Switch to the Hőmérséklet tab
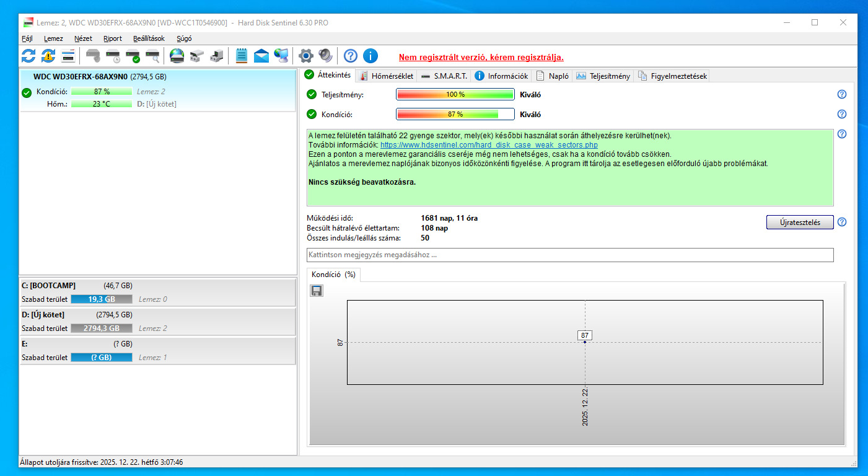 tap(386, 76)
